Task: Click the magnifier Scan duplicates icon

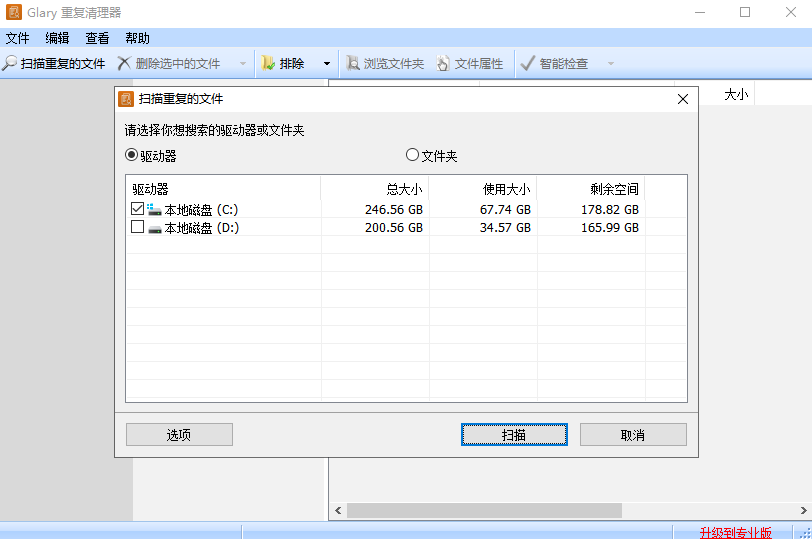Action: (x=9, y=63)
